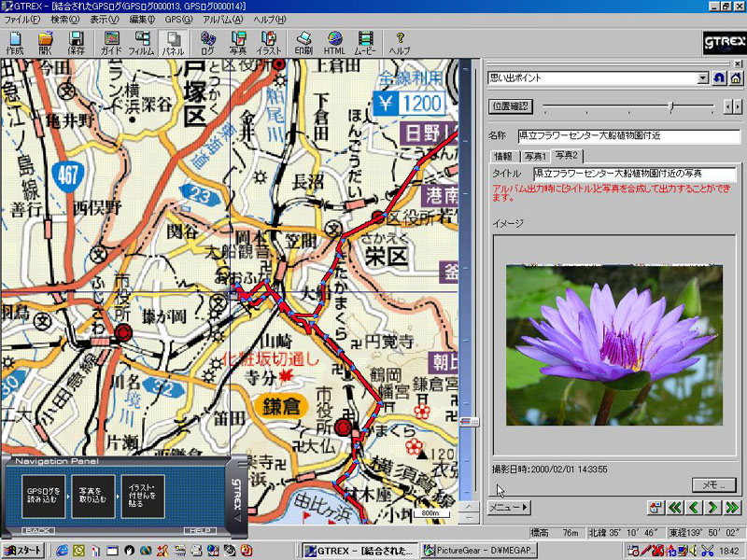Open the ガイド (Guide) view icon

point(111,43)
